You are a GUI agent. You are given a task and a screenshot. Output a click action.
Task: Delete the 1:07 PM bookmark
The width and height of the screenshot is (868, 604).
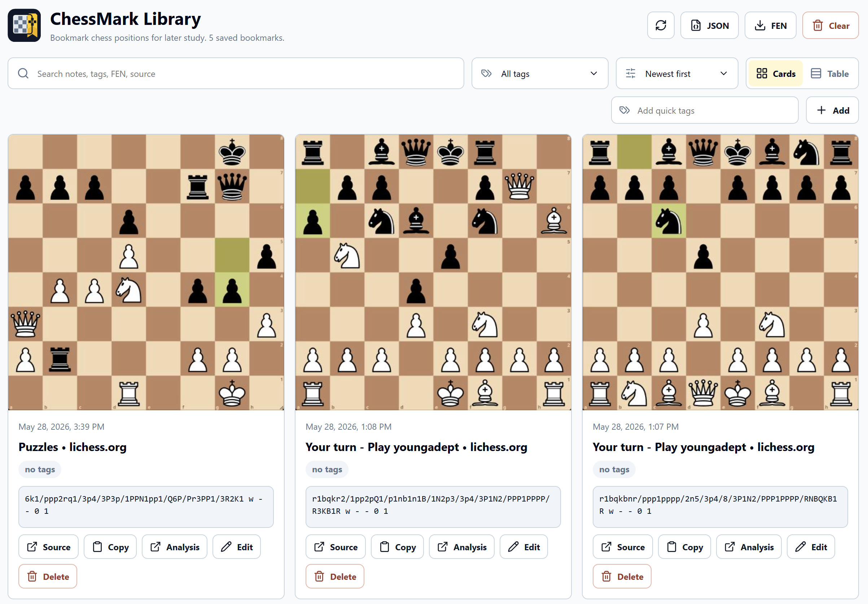tap(622, 576)
